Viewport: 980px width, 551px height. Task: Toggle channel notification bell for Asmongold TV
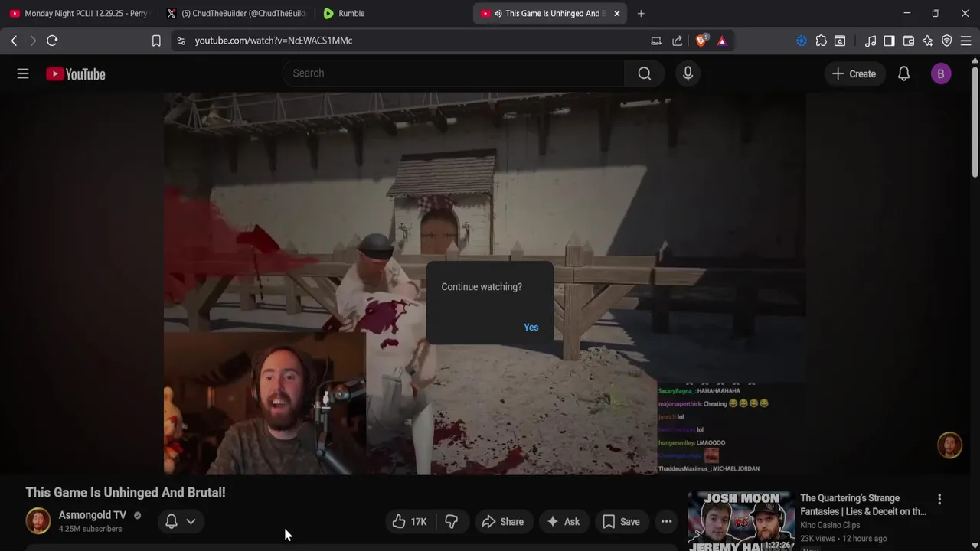[x=171, y=522]
